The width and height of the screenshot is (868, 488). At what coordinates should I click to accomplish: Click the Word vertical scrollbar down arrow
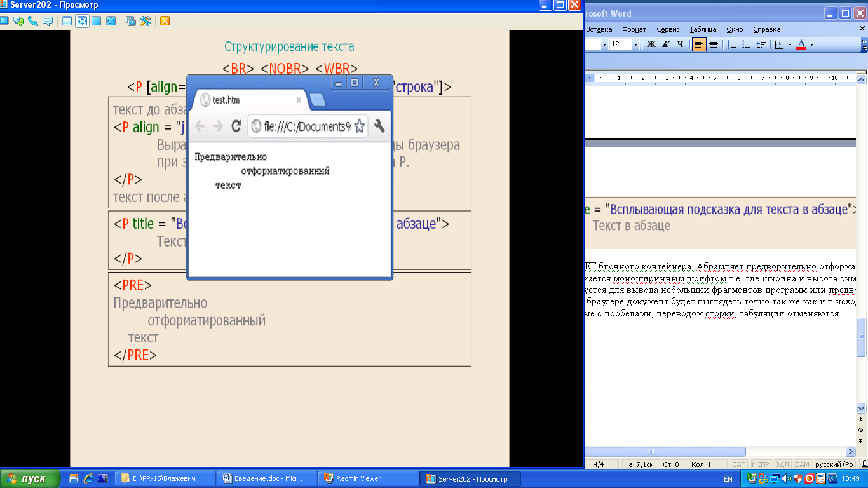click(862, 408)
